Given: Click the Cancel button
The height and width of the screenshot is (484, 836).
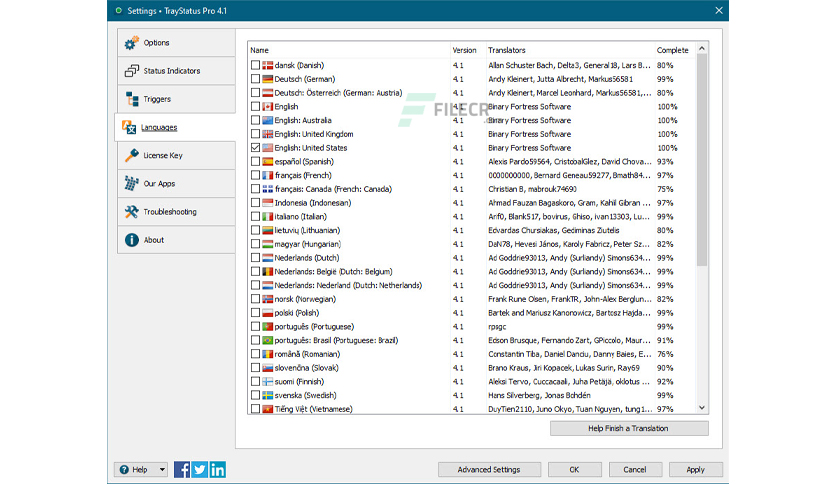Looking at the screenshot, I should pos(635,470).
